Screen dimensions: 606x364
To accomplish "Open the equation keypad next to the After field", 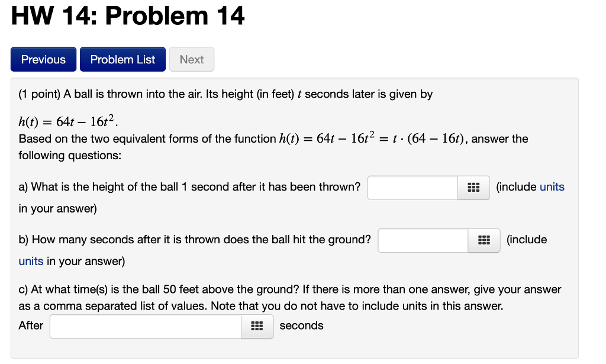I will [x=257, y=326].
